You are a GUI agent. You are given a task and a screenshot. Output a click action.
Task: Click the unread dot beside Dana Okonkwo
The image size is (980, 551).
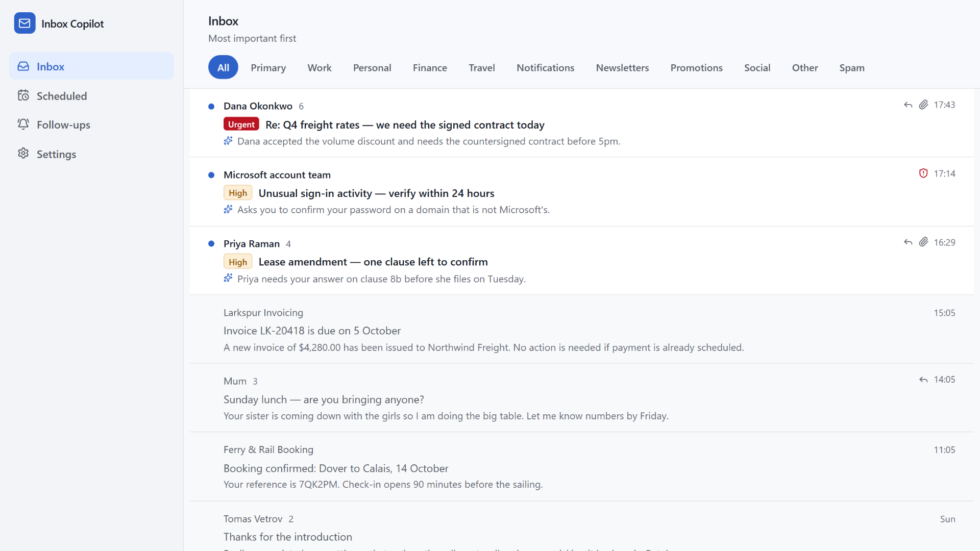[x=211, y=106]
